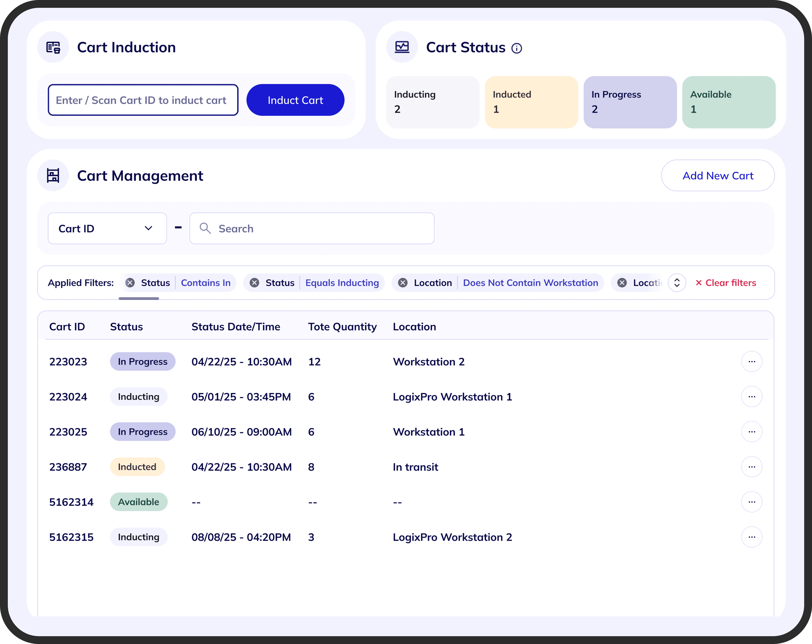Remove the Status Contains In filter
This screenshot has width=812, height=644.
tap(130, 283)
